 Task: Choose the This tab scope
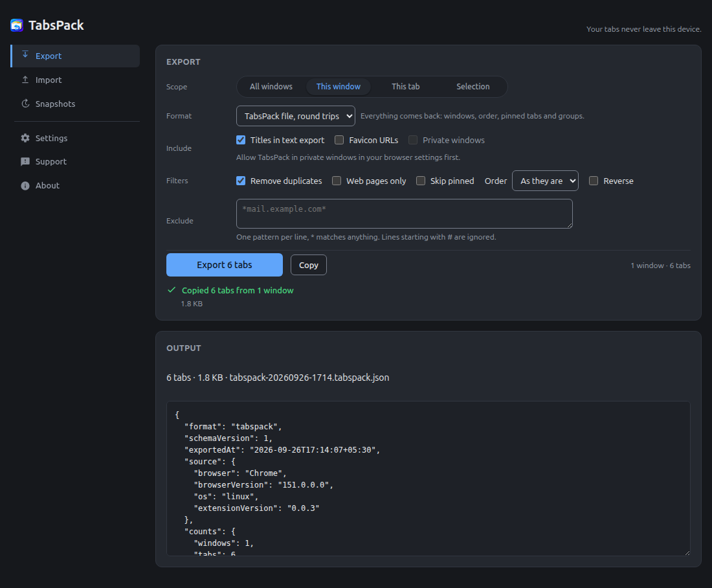[x=405, y=86]
